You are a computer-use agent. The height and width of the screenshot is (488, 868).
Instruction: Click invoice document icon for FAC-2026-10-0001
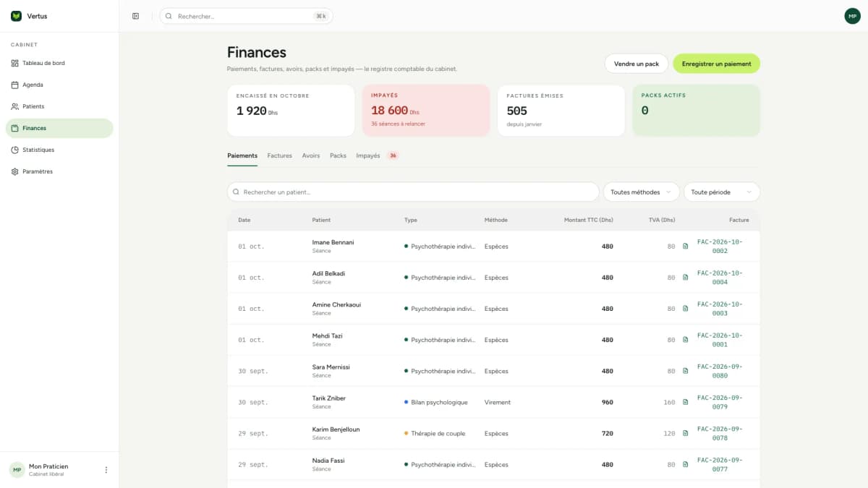pyautogui.click(x=686, y=340)
